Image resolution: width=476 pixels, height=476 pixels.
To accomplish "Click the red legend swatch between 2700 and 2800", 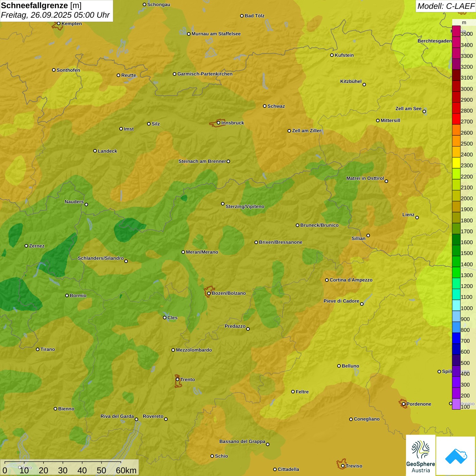I will coord(456,119).
